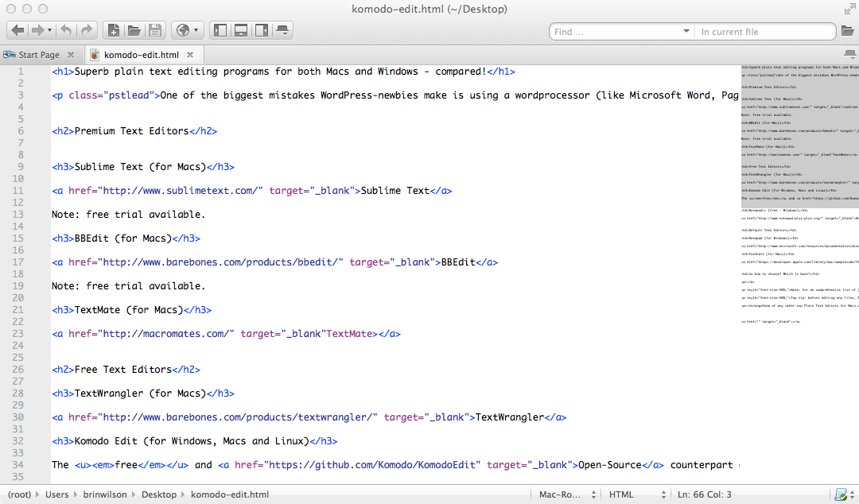This screenshot has width=859, height=504.
Task: Click line number 35 in the gutter
Action: [x=18, y=477]
